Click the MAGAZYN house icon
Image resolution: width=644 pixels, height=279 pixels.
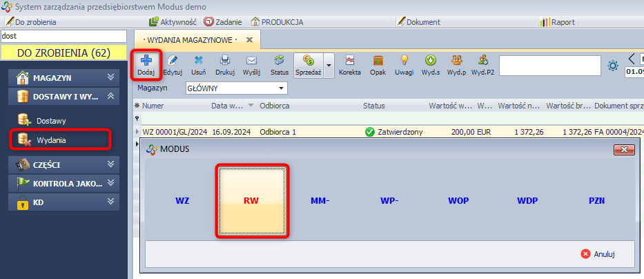click(23, 77)
